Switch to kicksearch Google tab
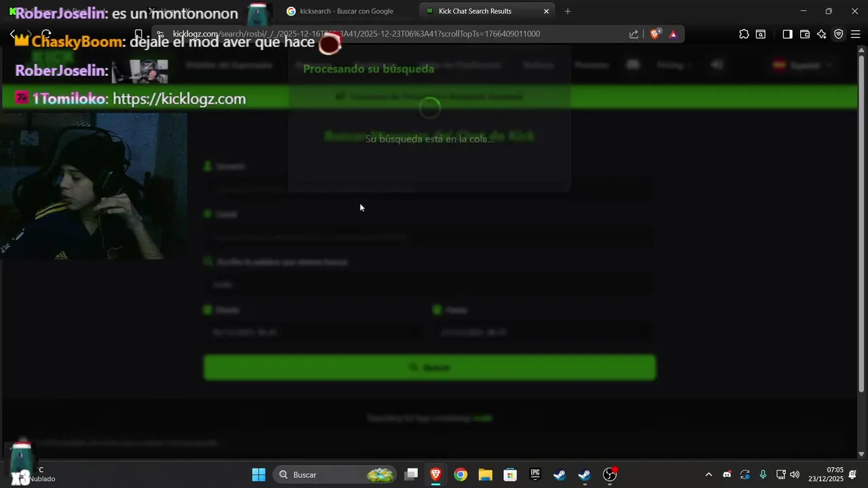The height and width of the screenshot is (488, 868). pos(346,11)
